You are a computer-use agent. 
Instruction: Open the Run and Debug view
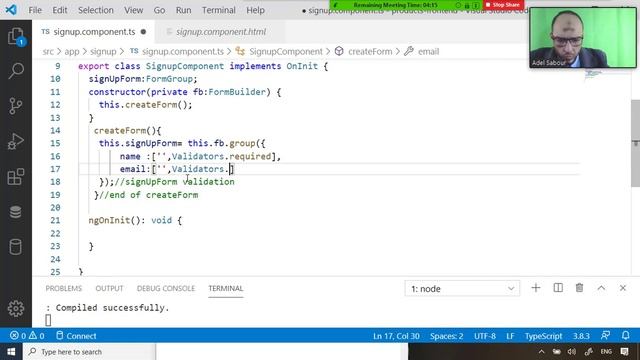pyautogui.click(x=16, y=141)
